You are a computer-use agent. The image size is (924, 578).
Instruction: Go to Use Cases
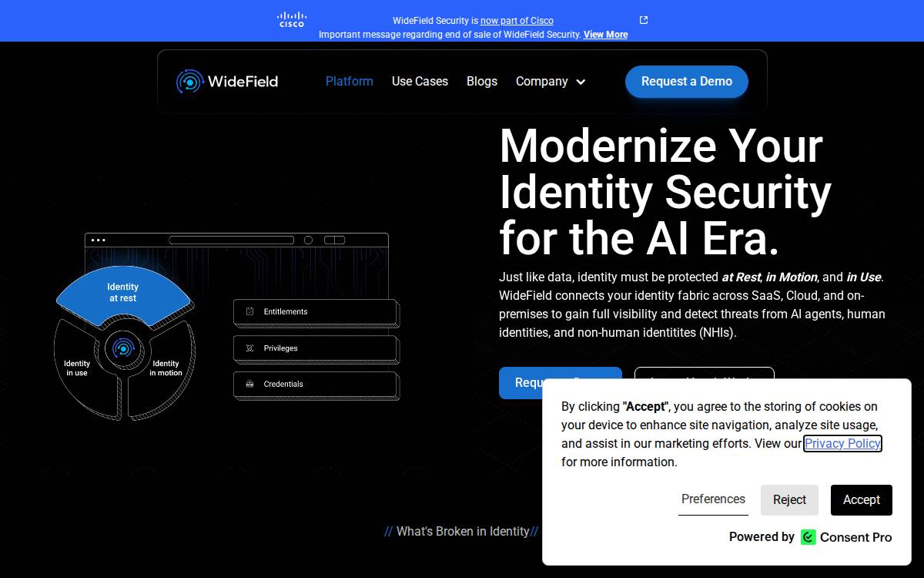tap(420, 81)
